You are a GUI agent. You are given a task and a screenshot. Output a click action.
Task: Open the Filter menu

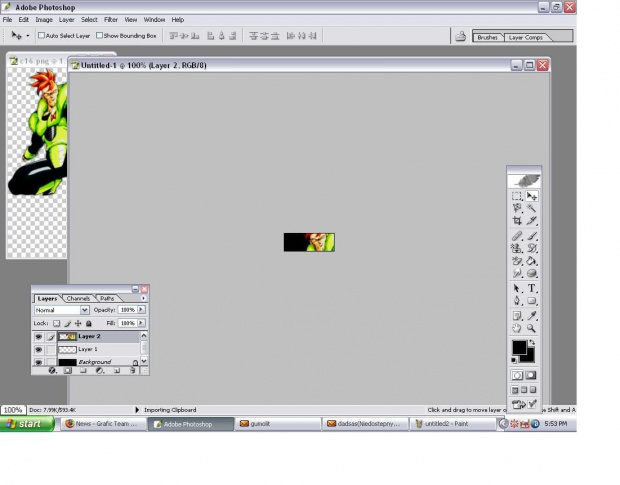point(111,19)
